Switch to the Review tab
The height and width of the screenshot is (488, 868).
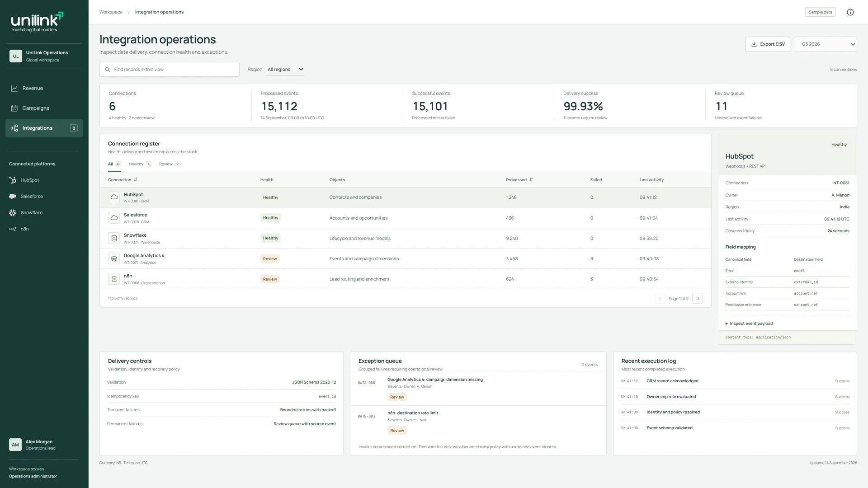pos(170,164)
